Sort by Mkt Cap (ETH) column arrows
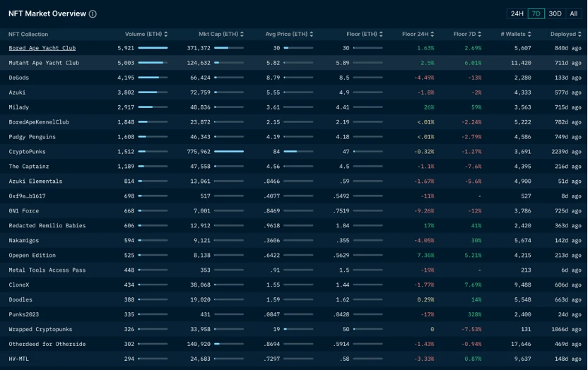This screenshot has height=370, width=588. click(242, 34)
